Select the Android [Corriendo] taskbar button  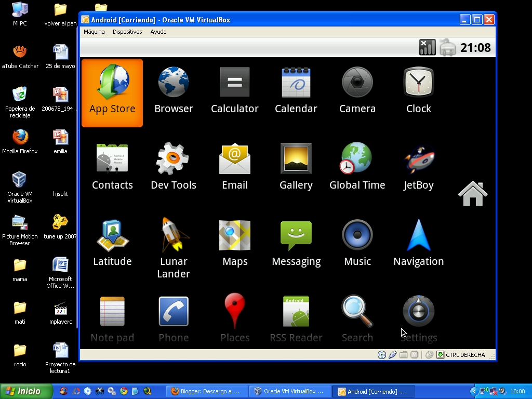pyautogui.click(x=373, y=391)
